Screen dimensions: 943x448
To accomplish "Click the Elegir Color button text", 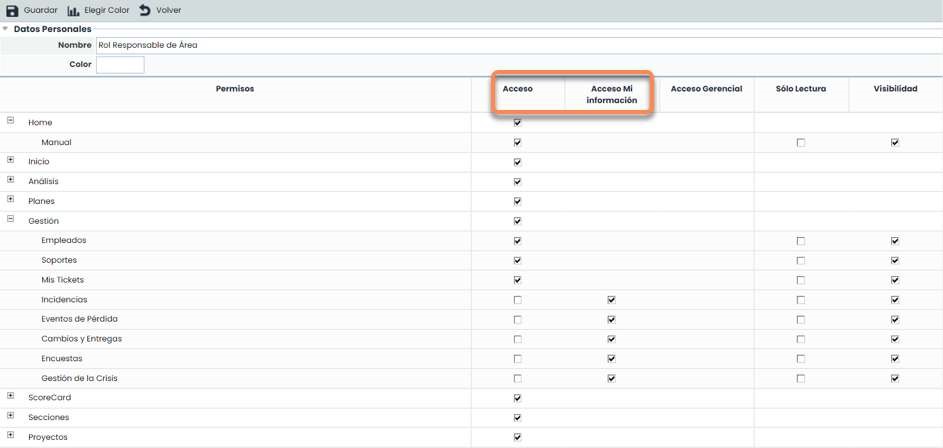I will click(x=105, y=10).
